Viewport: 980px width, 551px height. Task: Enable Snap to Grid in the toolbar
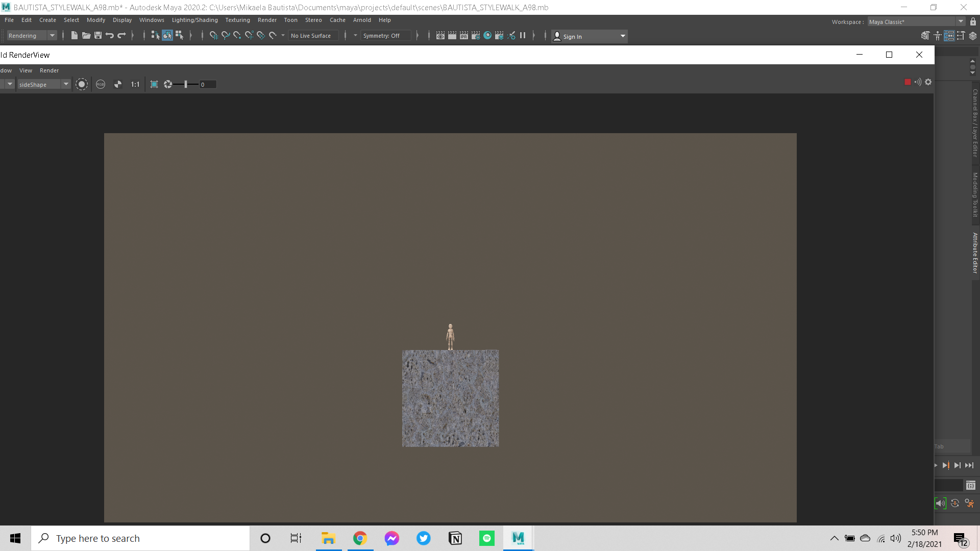point(213,35)
